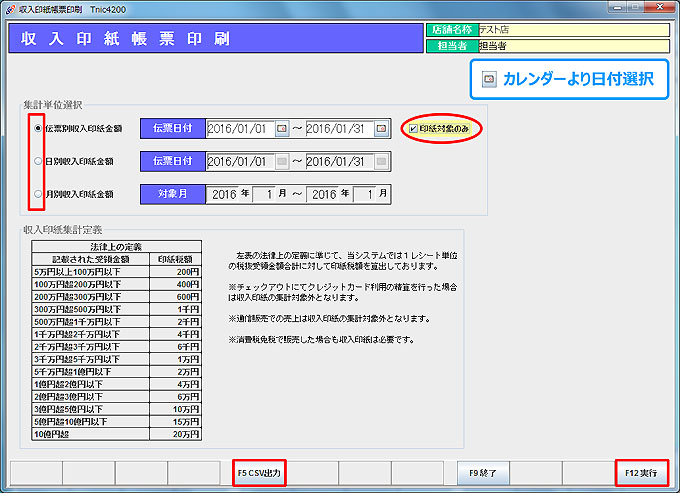680x493 pixels.
Task: Open calendar icon for 伝票日付 start date
Action: click(282, 128)
